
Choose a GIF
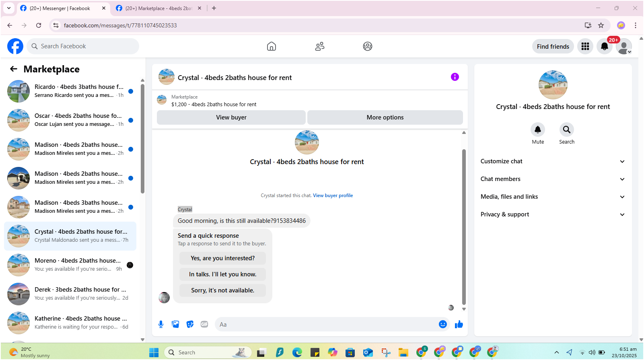(204, 324)
